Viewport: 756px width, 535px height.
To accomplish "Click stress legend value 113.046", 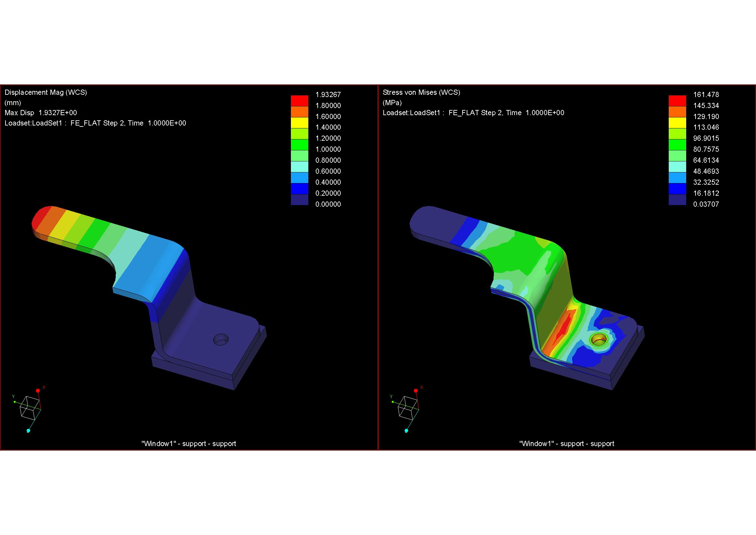I will pos(706,127).
